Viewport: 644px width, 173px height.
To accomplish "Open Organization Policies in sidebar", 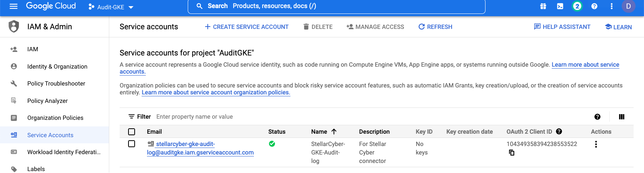I will [55, 118].
